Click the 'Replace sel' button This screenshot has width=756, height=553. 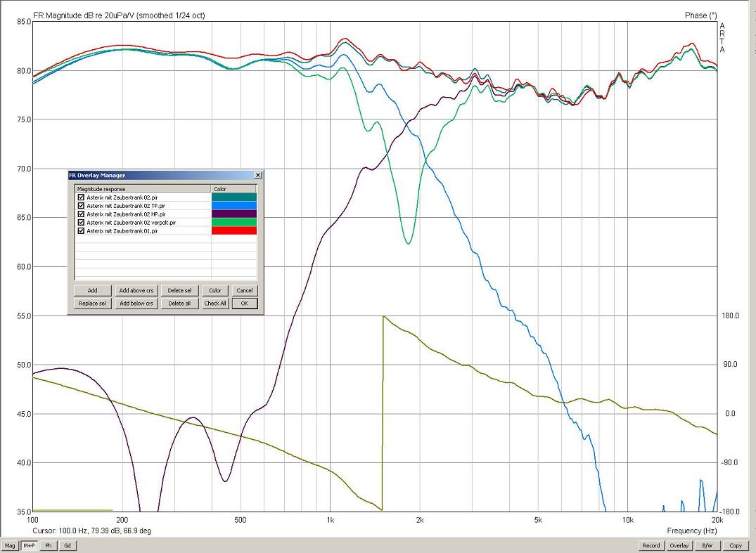coord(92,304)
